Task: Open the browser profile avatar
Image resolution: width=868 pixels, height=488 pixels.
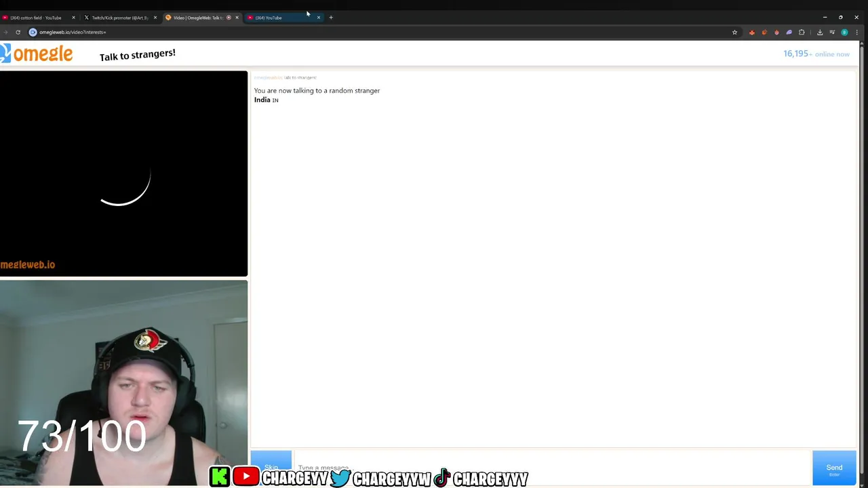Action: click(844, 32)
